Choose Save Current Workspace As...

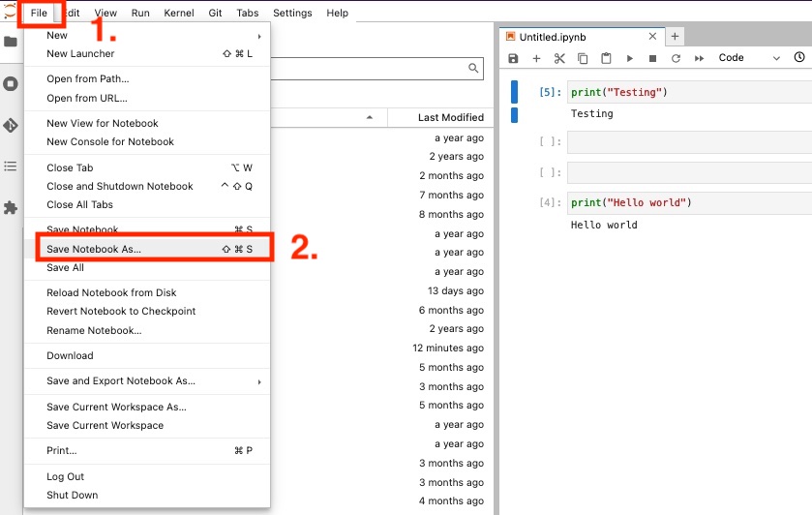point(147,408)
